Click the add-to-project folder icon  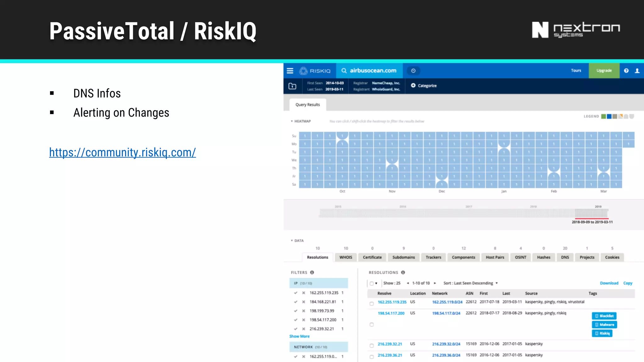click(292, 86)
